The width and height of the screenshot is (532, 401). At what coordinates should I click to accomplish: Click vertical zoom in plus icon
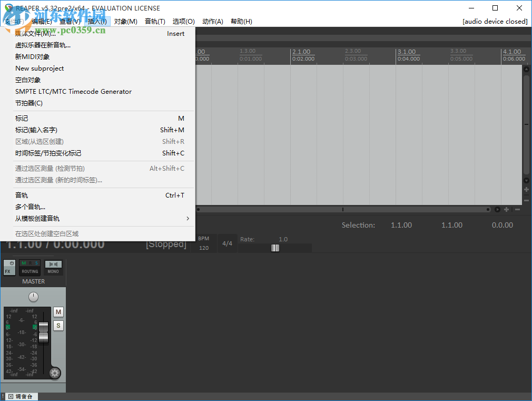526,190
